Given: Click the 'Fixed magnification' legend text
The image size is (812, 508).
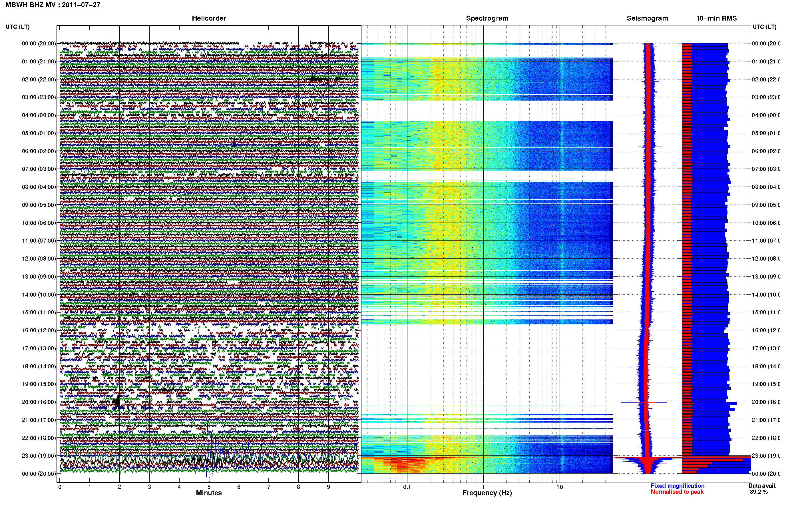Looking at the screenshot, I should [x=678, y=486].
